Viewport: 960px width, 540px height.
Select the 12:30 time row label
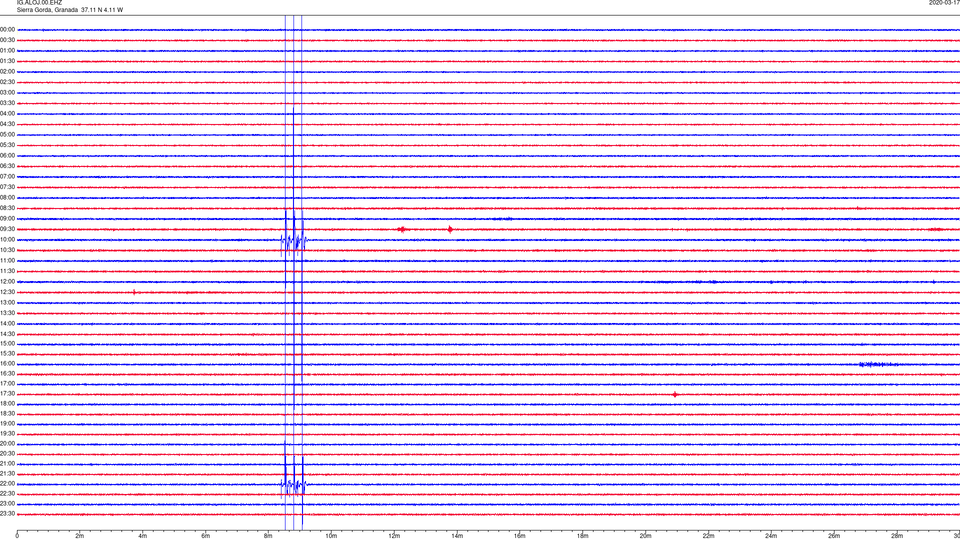coord(7,292)
